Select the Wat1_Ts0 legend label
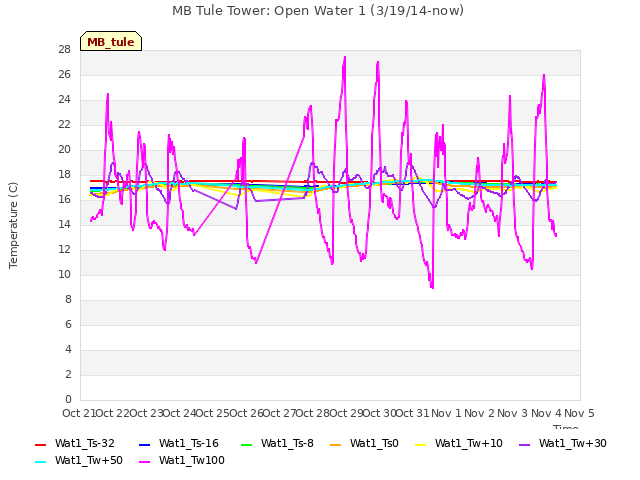The image size is (640, 480). pos(374,443)
